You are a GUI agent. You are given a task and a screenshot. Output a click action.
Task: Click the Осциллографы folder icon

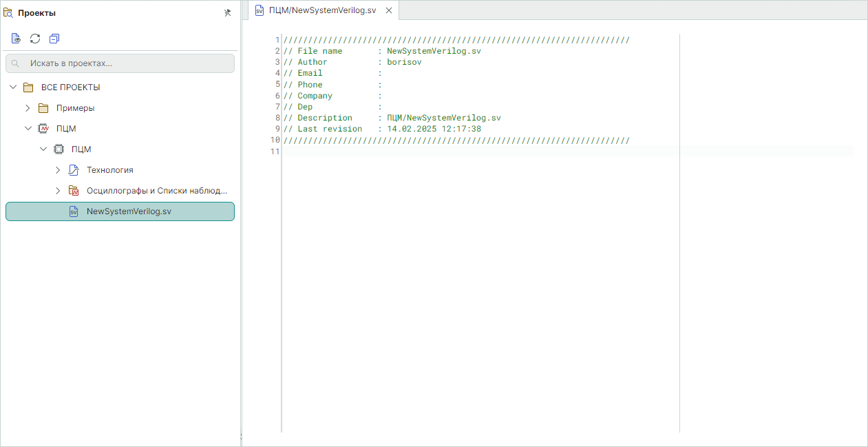(74, 191)
